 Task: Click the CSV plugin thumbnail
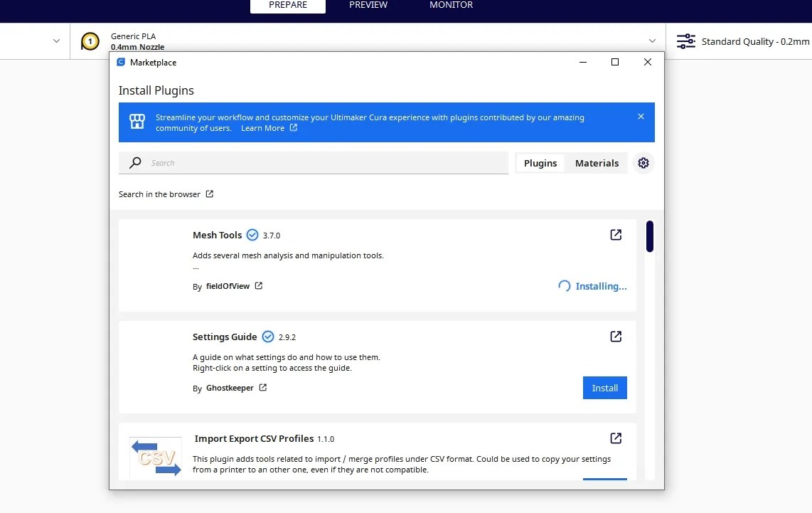click(x=155, y=458)
